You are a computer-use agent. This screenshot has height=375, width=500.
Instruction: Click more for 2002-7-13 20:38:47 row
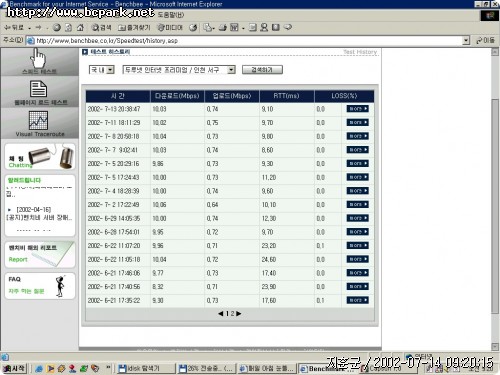[357, 109]
